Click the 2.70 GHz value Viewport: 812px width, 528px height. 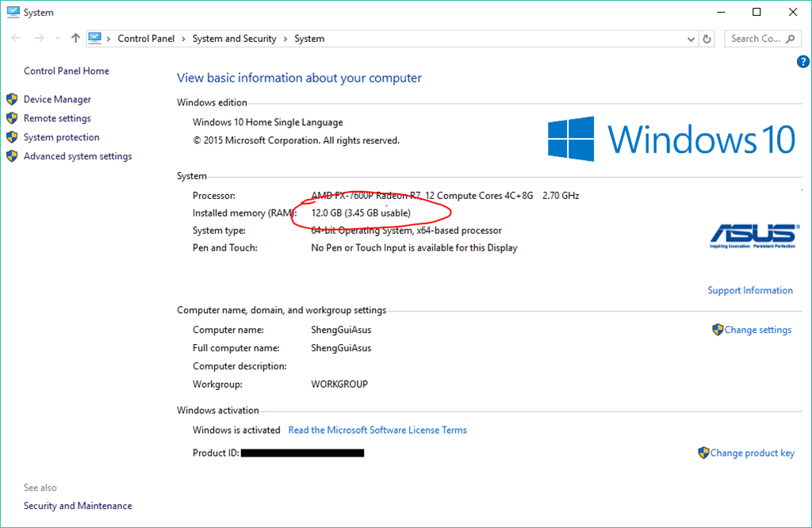561,196
